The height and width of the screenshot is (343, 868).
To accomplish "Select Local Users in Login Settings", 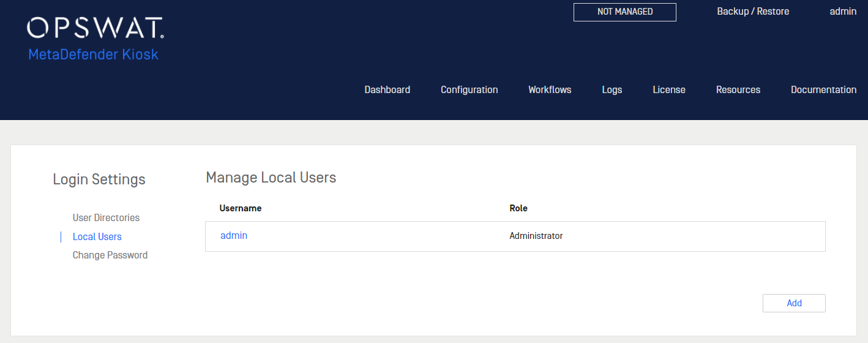I will (97, 236).
